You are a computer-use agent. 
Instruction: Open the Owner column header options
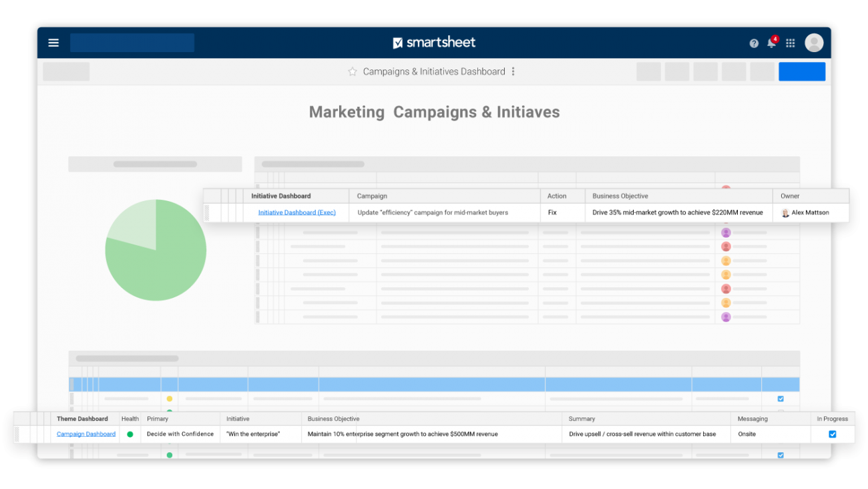pos(790,196)
